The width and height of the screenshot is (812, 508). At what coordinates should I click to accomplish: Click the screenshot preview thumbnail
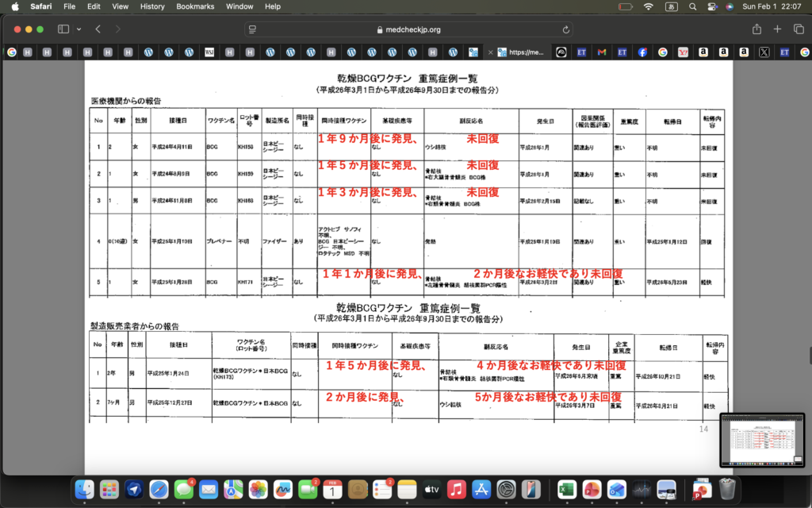coord(760,440)
